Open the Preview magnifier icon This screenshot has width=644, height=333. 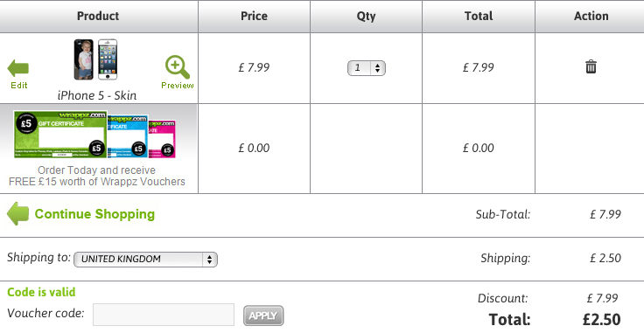(178, 67)
